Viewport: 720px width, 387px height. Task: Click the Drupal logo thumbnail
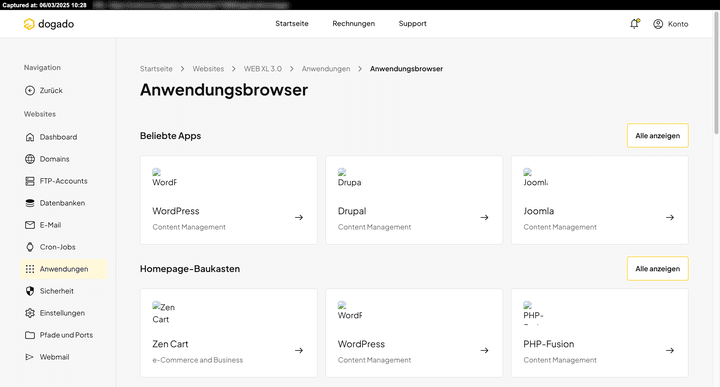click(x=349, y=178)
